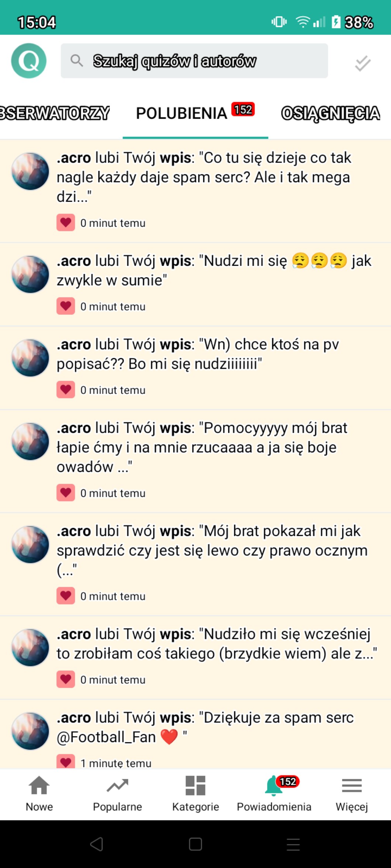
Task: Open the "Pomocyyyyy mój brat" notification
Action: (195, 461)
